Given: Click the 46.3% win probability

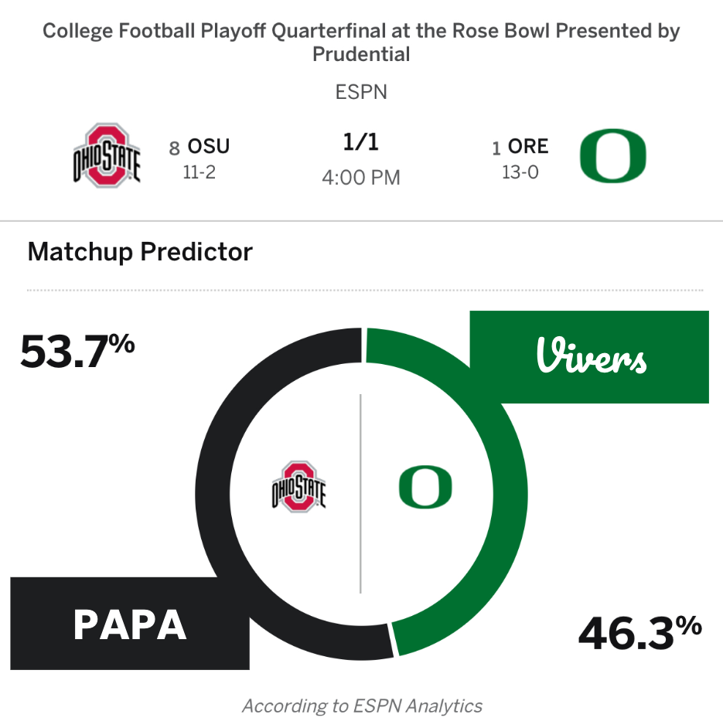Looking at the screenshot, I should point(639,634).
